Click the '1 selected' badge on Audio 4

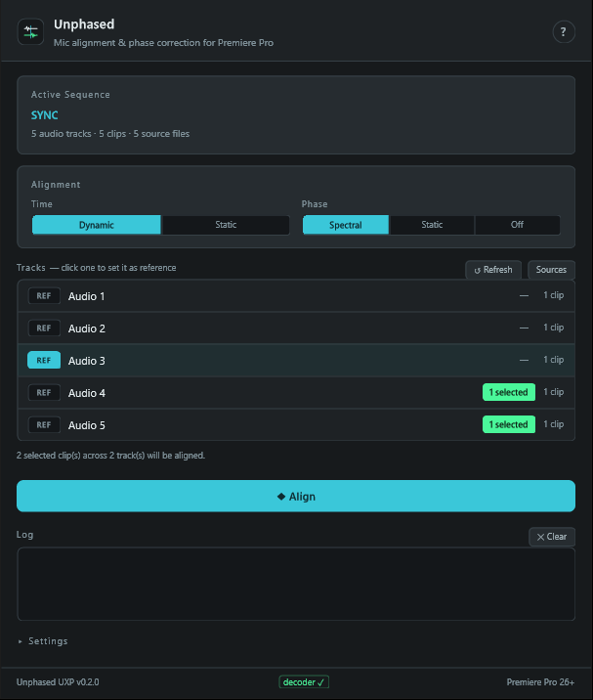click(509, 392)
